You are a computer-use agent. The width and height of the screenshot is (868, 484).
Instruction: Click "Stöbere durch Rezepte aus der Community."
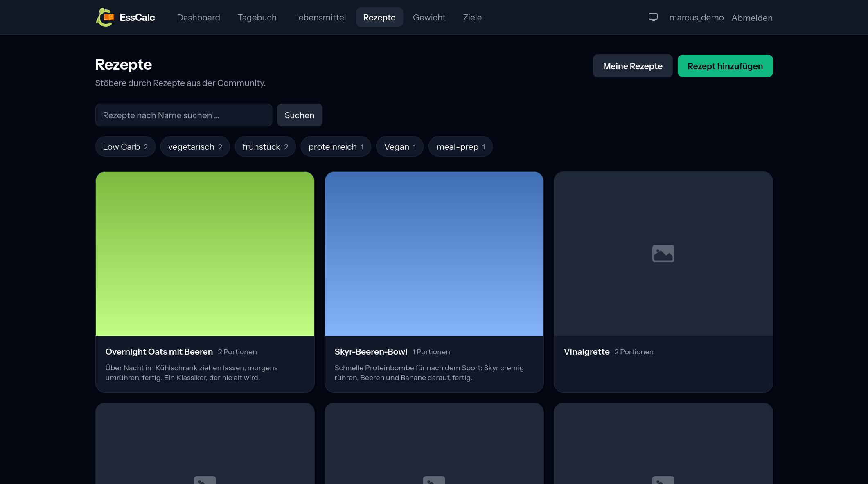click(x=180, y=83)
